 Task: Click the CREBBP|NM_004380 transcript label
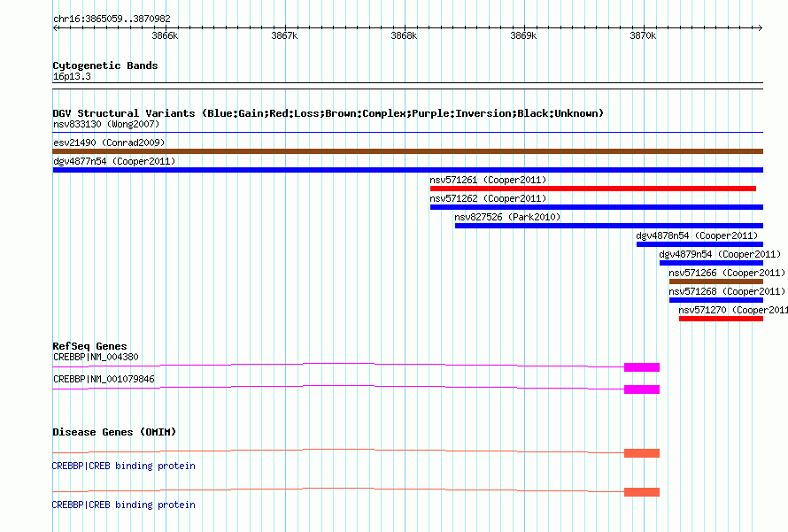pyautogui.click(x=96, y=358)
